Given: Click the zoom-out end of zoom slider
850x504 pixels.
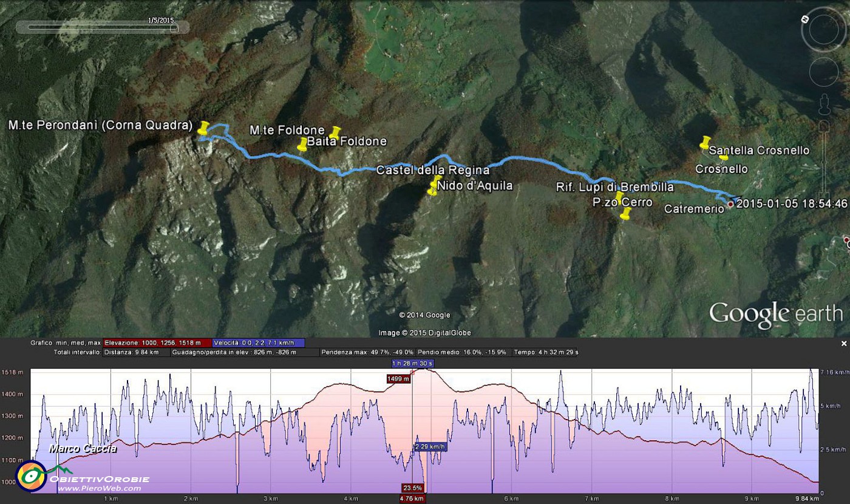Looking at the screenshot, I should click(x=824, y=196).
